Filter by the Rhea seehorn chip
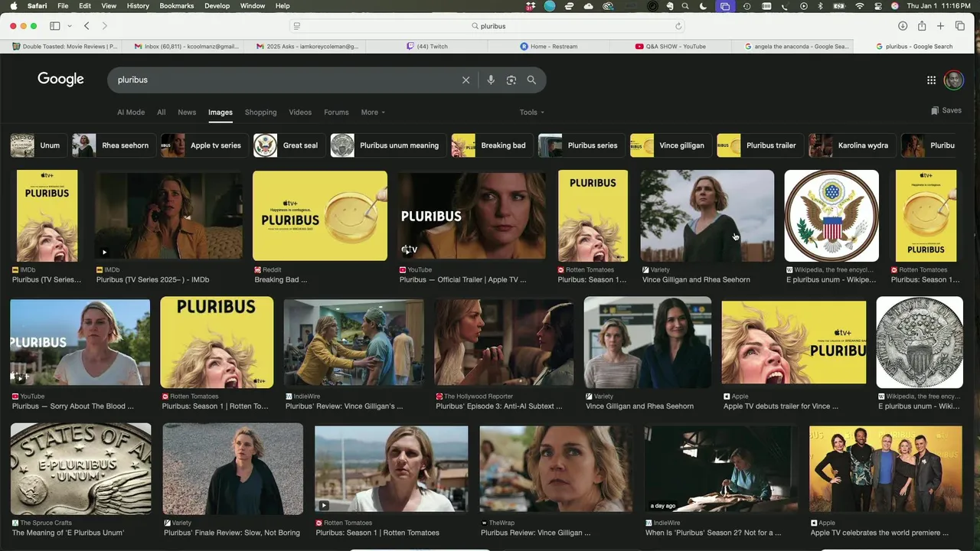 [114, 145]
